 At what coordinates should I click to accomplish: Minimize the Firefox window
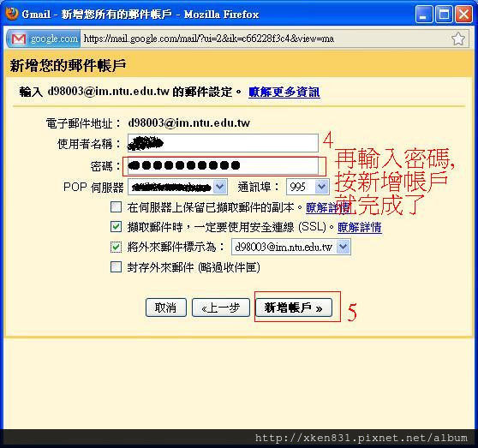(x=424, y=15)
